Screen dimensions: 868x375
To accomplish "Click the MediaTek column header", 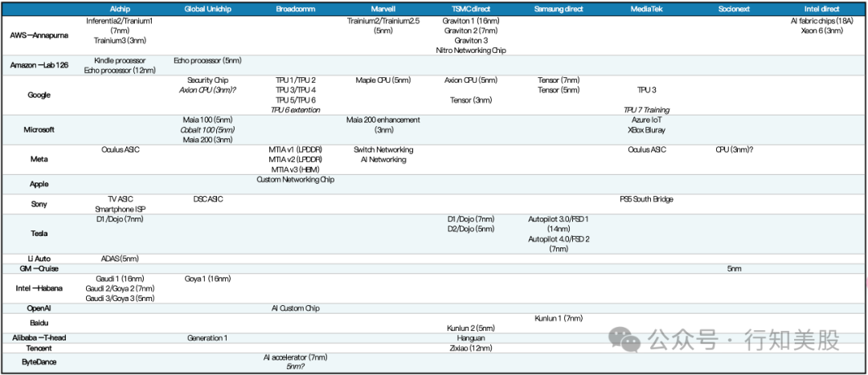I will [647, 8].
